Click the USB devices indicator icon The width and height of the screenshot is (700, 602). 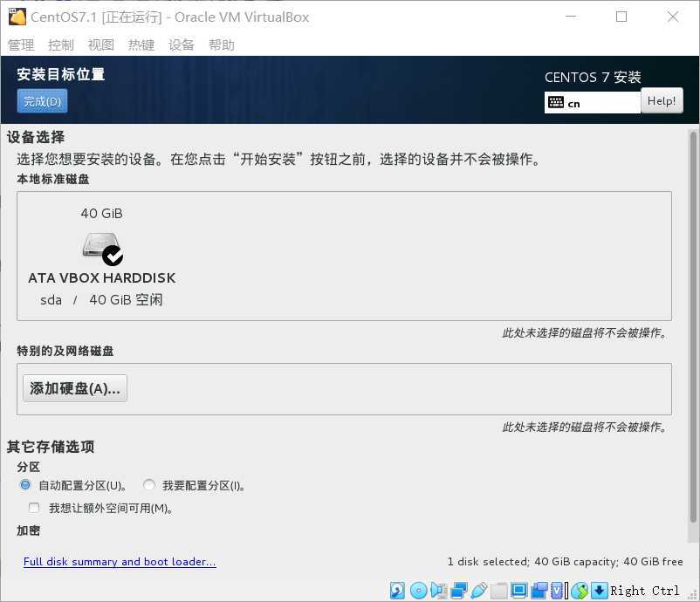[x=479, y=591]
